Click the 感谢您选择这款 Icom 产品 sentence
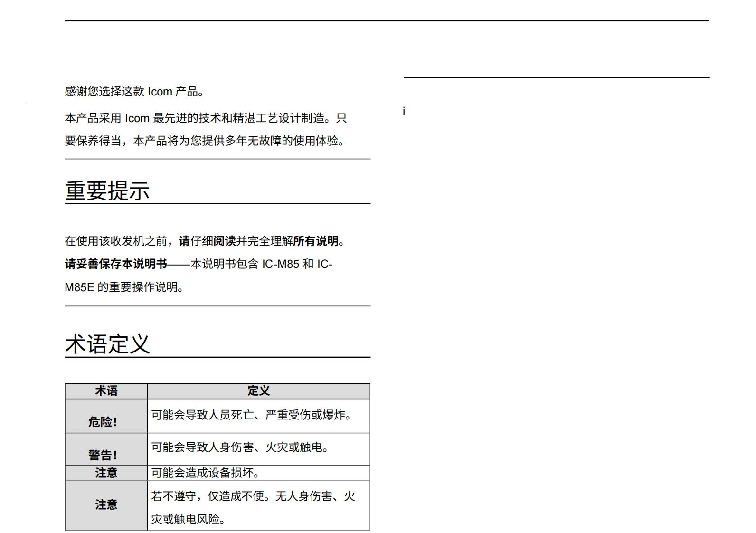Image resolution: width=756 pixels, height=533 pixels. 134,92
